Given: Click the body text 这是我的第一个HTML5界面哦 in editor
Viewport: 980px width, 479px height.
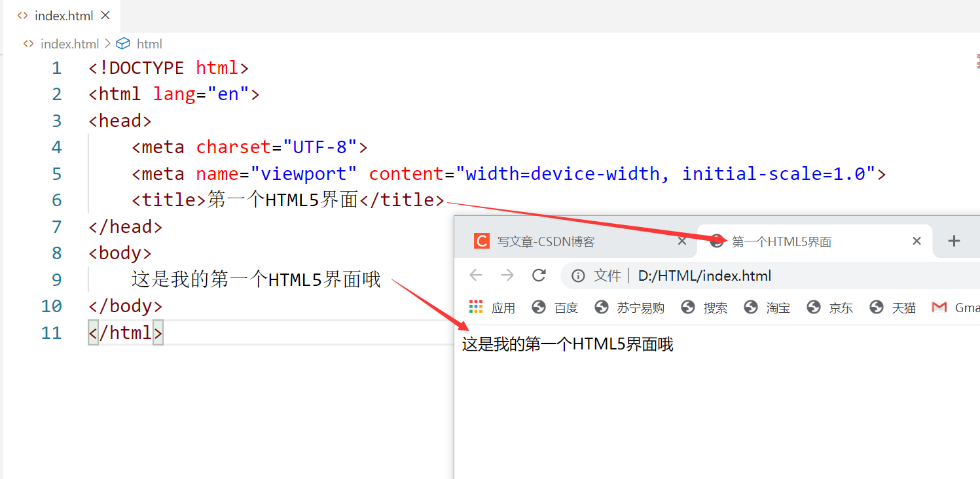Looking at the screenshot, I should coord(256,280).
